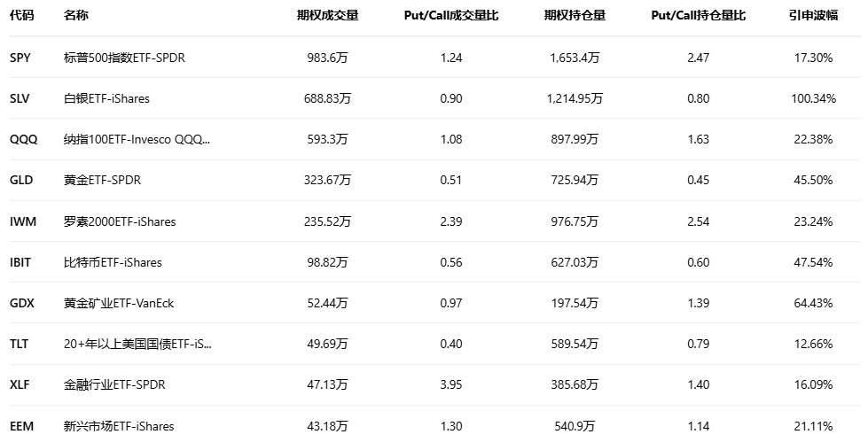This screenshot has width=868, height=442.
Task: Open 黄金ETF-SPDR name link
Action: [x=103, y=180]
